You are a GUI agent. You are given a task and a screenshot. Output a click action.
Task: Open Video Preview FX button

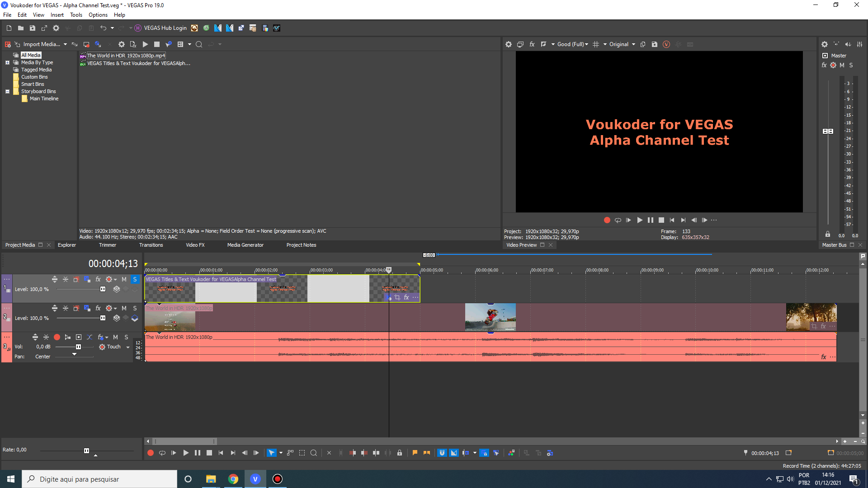532,44
